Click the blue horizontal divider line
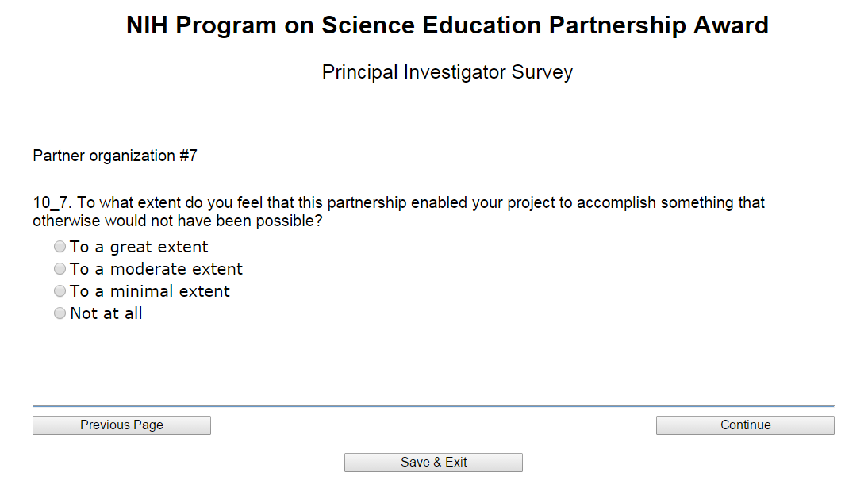868x488 pixels. [x=433, y=406]
